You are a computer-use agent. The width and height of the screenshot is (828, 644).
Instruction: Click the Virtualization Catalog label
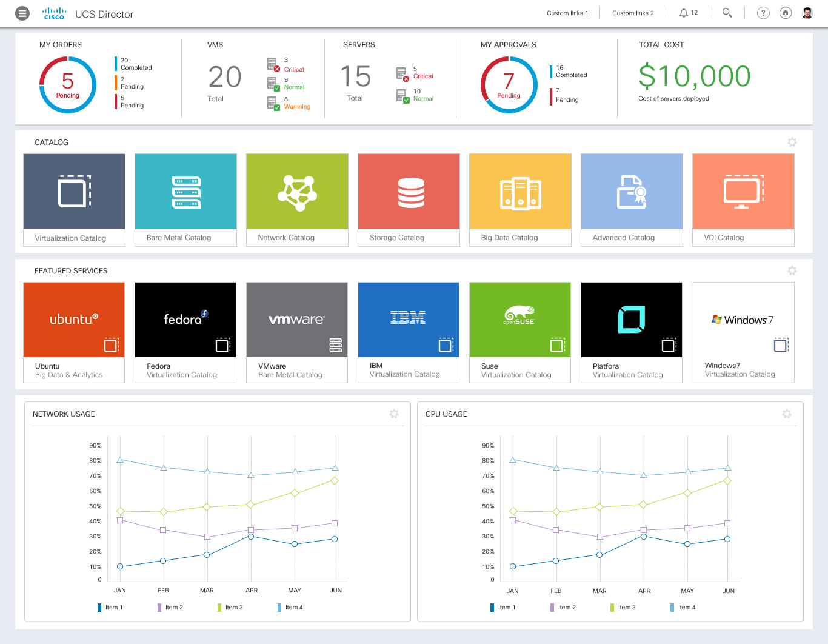pos(70,238)
